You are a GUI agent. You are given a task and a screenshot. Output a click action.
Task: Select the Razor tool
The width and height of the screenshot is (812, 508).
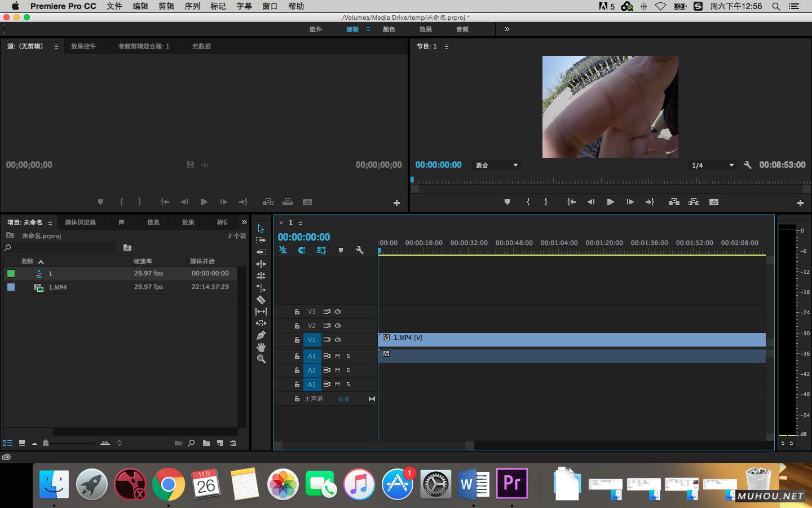tap(261, 300)
